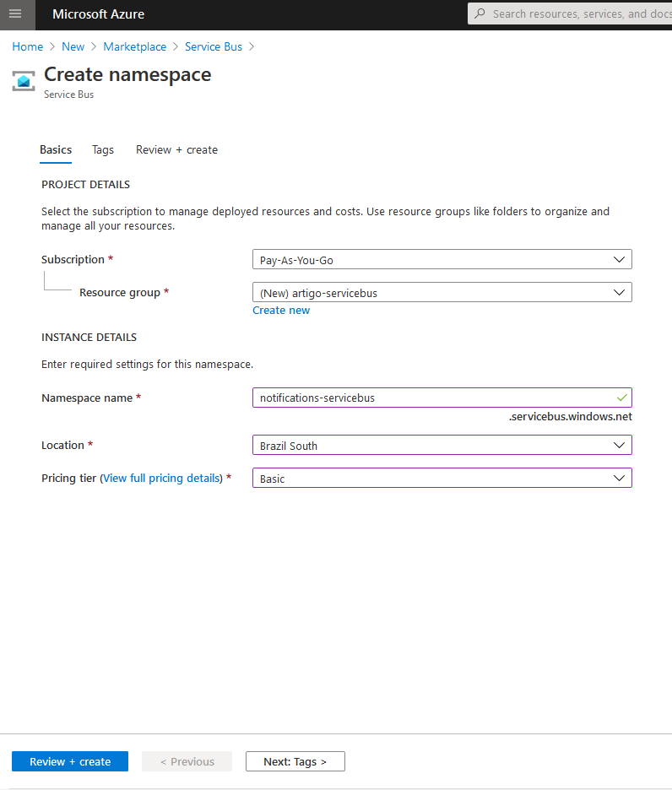The height and width of the screenshot is (790, 672).
Task: Switch to the Tags tab
Action: tap(103, 150)
